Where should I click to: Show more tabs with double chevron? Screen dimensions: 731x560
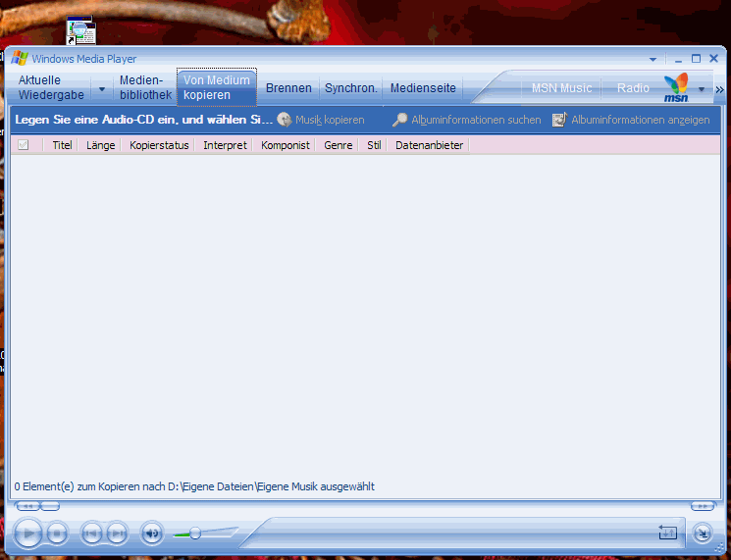pos(719,89)
